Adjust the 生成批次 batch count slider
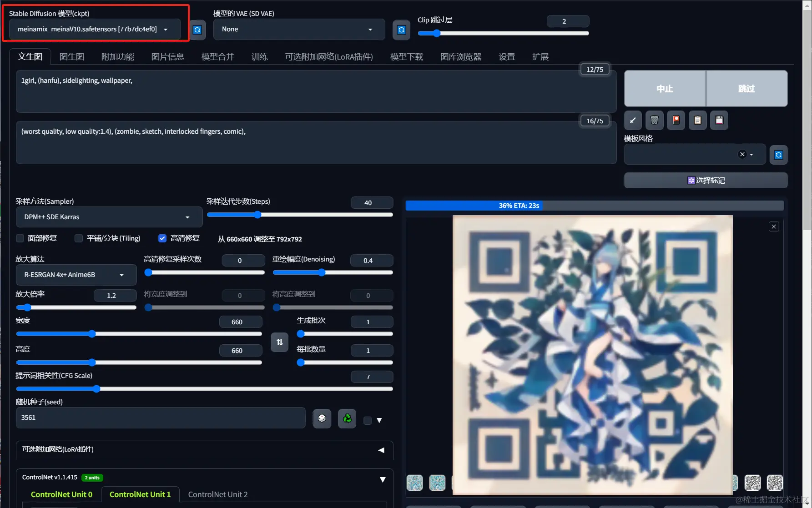Viewport: 812px width, 508px height. 345,334
